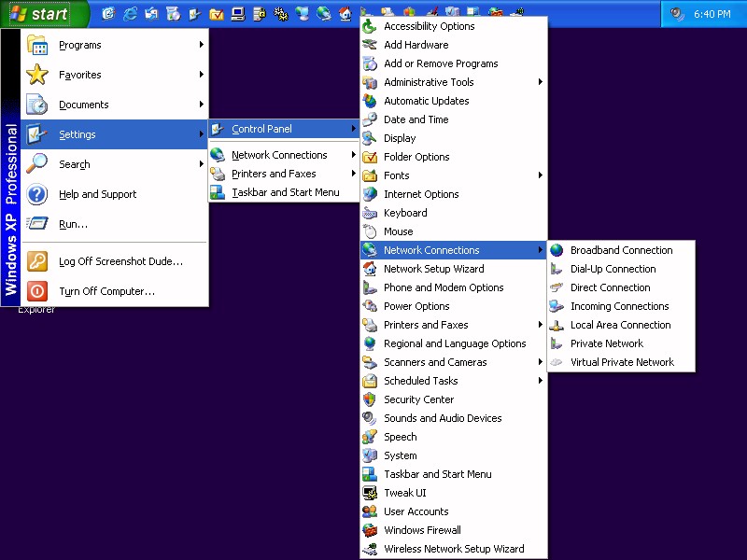The image size is (747, 560).
Task: Click the Tweak UI icon
Action: click(370, 493)
